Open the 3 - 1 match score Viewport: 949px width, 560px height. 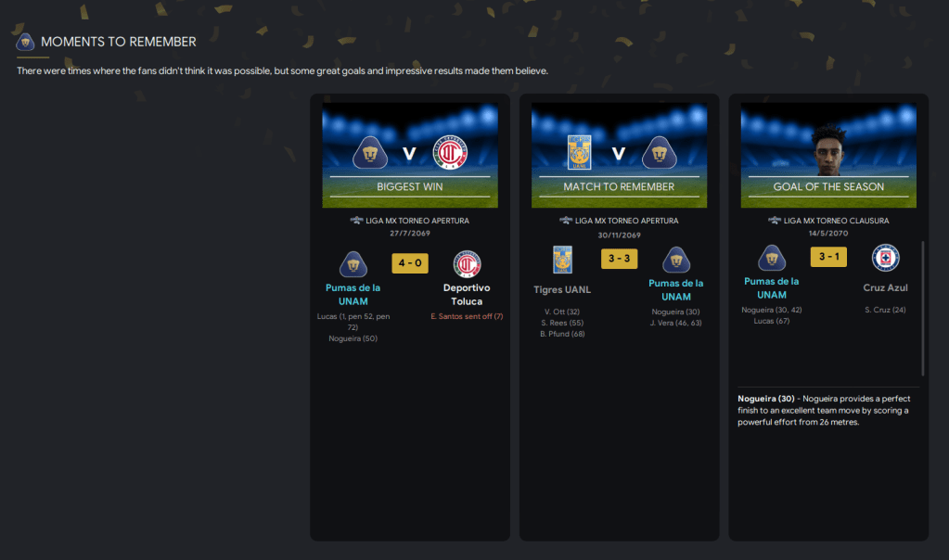[828, 257]
